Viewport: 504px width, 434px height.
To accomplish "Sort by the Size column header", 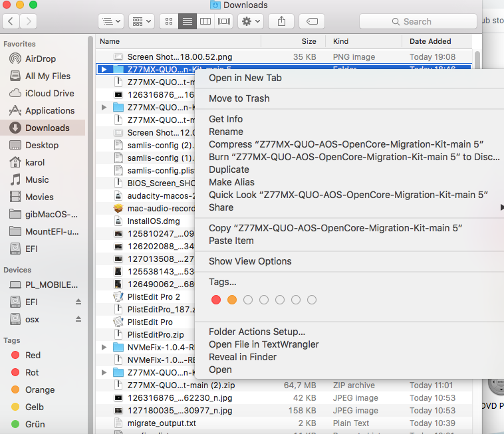I will 293,41.
